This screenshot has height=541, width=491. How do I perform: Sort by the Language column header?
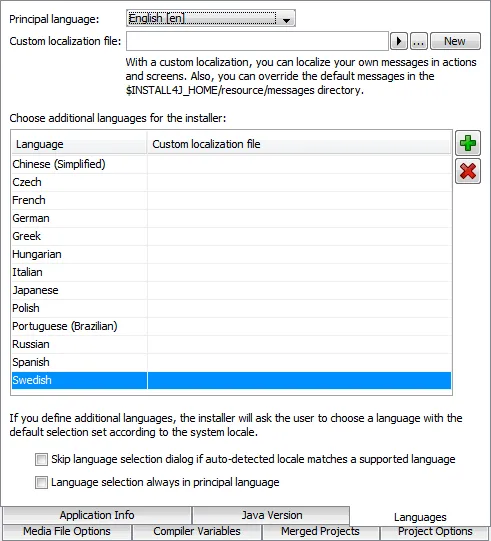[x=79, y=144]
